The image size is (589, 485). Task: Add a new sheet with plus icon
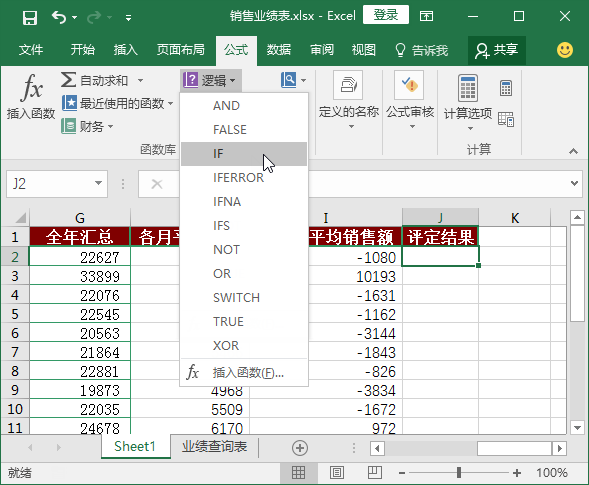pyautogui.click(x=300, y=448)
